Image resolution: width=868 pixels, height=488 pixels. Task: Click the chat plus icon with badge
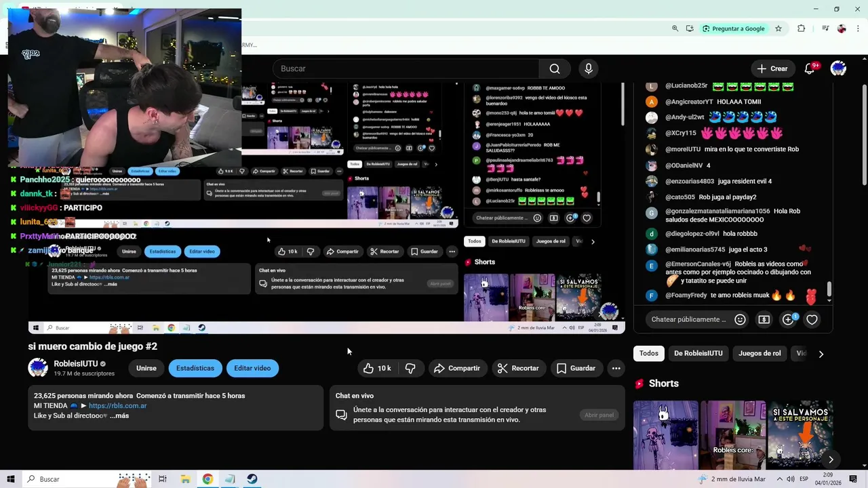[x=788, y=319]
